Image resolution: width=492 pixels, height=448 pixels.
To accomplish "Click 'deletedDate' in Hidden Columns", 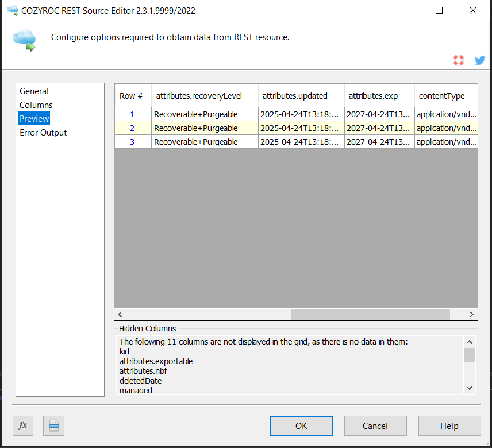I will click(x=141, y=381).
